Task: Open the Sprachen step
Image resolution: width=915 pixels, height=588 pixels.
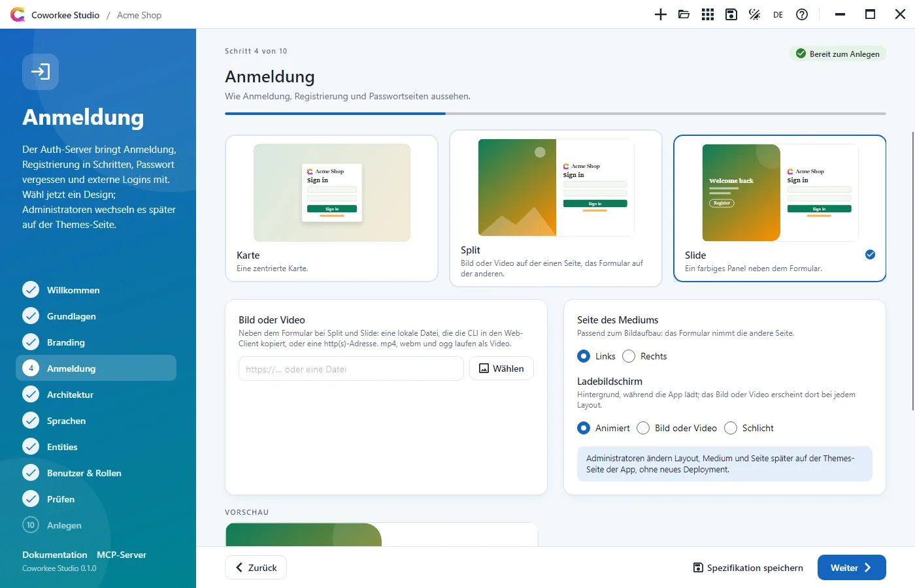Action: pyautogui.click(x=96, y=420)
